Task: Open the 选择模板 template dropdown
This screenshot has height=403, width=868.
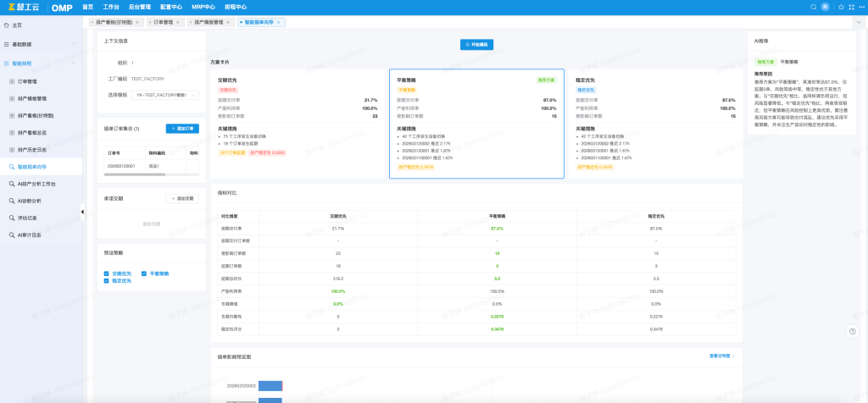Action: [x=165, y=95]
